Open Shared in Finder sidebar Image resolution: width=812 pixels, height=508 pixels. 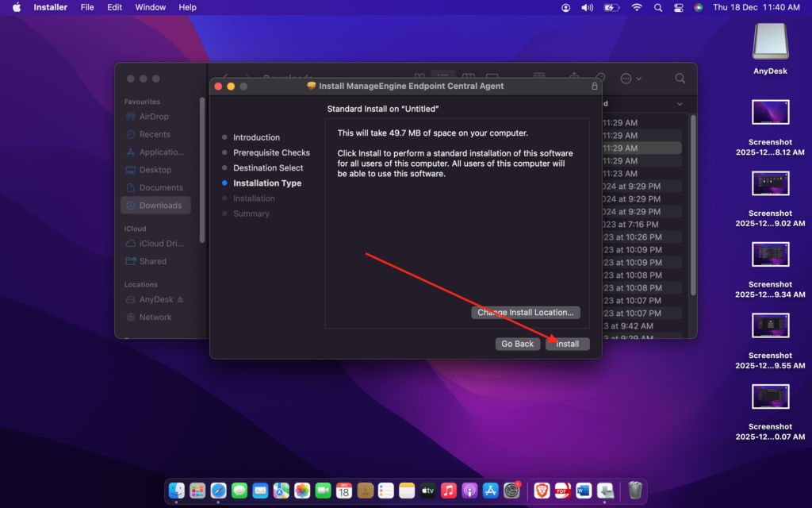pos(155,261)
